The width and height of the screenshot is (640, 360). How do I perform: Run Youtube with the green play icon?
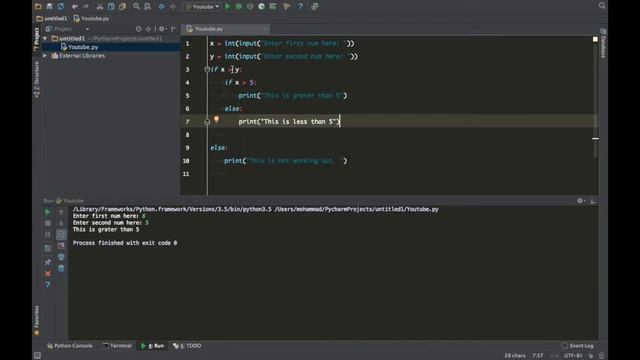tap(228, 6)
